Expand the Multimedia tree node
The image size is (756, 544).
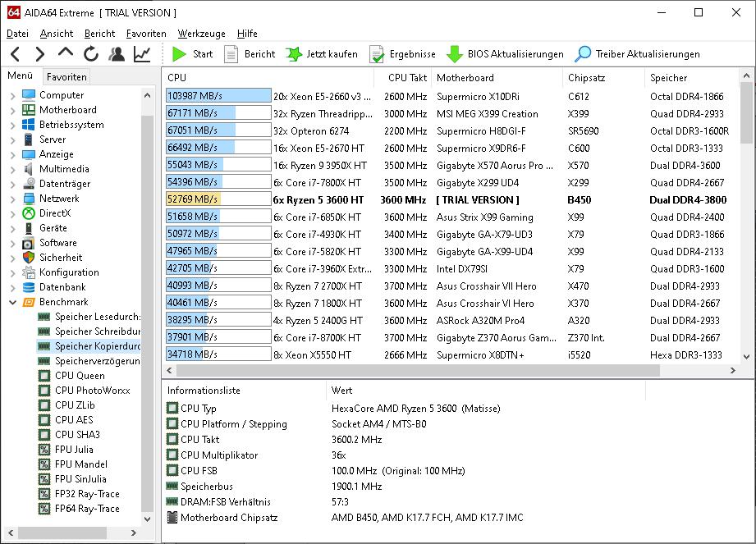tap(12, 169)
